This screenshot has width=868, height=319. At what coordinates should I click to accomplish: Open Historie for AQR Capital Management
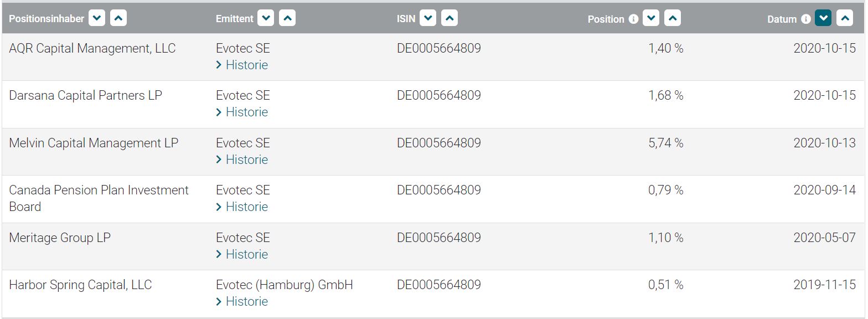tap(242, 65)
